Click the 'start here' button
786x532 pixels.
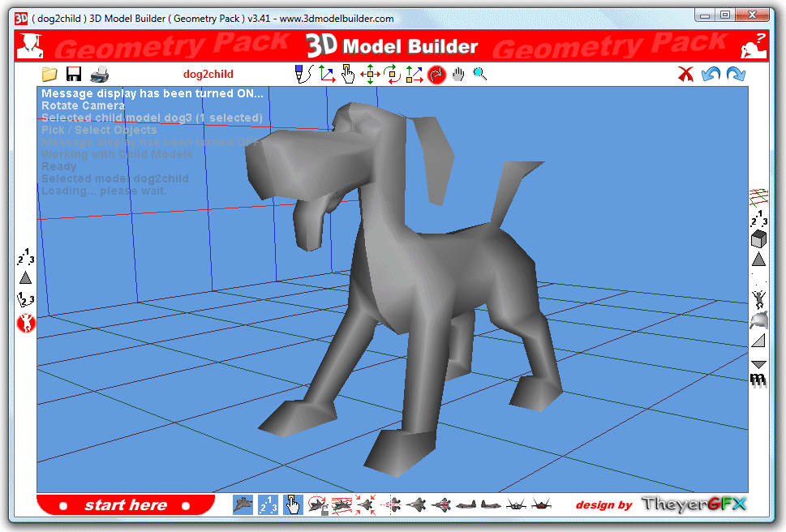click(x=126, y=505)
